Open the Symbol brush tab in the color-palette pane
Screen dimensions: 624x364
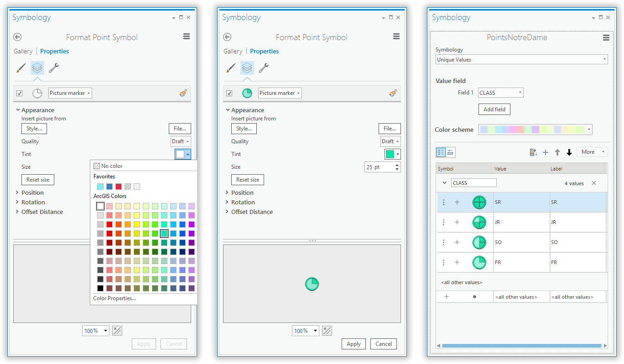[21, 68]
